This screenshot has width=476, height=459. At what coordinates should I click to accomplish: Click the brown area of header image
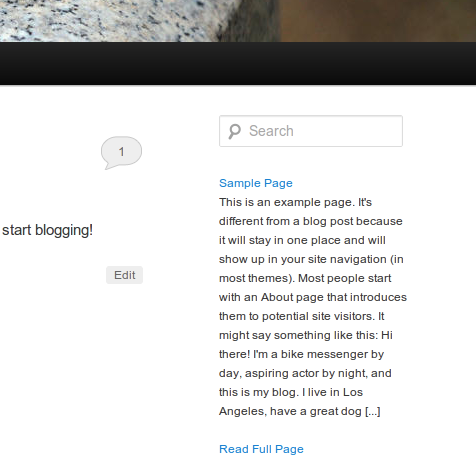[x=377, y=21]
